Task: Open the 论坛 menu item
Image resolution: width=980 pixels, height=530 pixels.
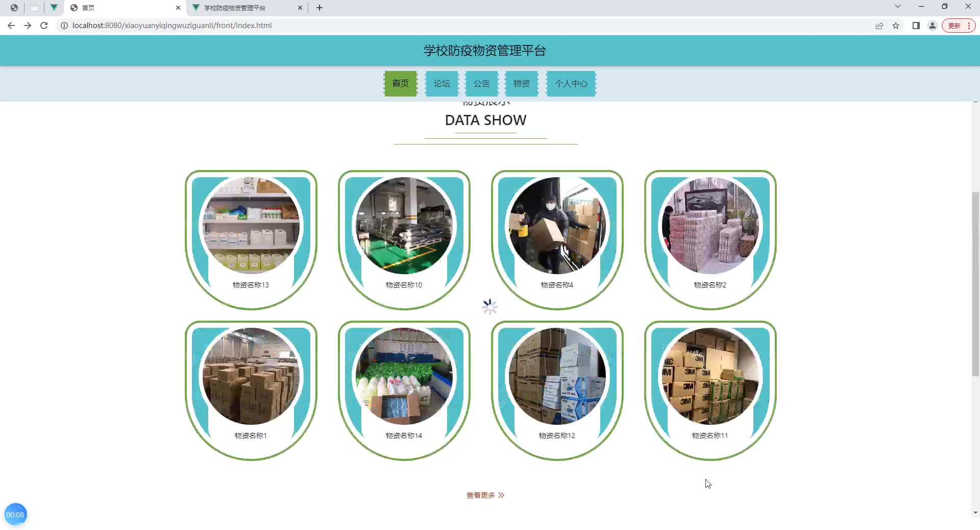Action: [x=442, y=84]
